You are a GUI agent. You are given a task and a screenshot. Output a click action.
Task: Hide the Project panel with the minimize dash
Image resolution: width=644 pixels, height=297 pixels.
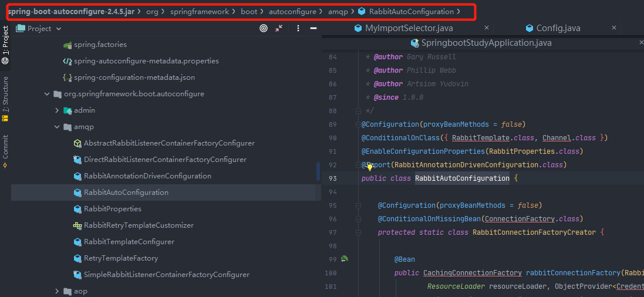(x=313, y=28)
